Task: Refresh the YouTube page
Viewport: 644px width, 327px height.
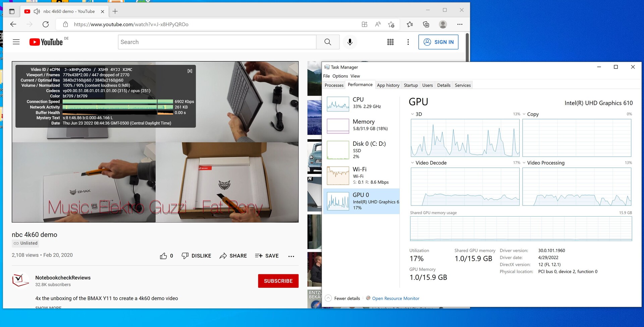Action: click(46, 24)
